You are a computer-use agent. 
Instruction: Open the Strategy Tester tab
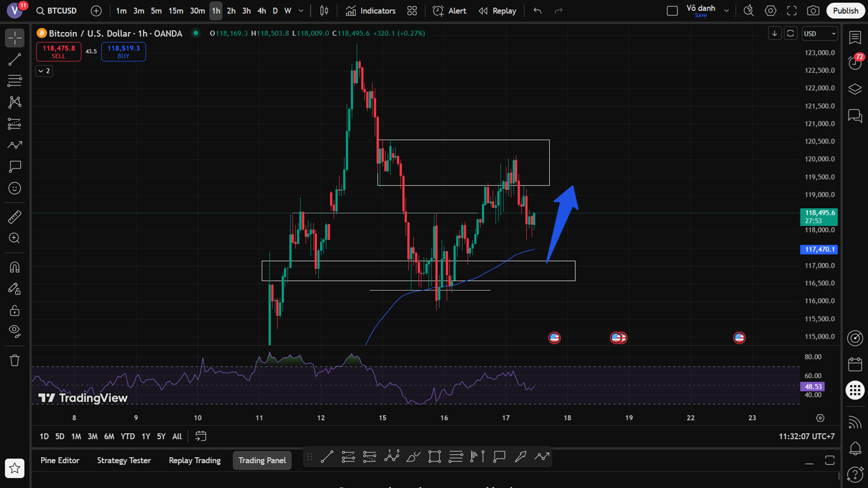coord(124,460)
